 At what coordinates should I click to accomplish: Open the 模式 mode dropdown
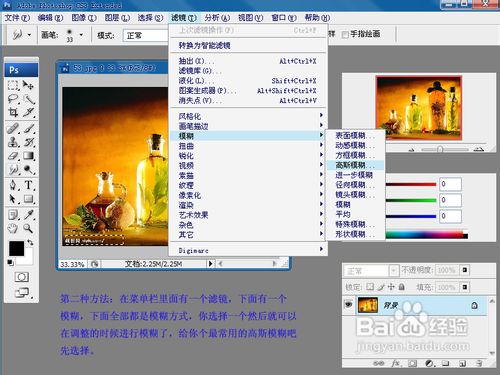(146, 35)
